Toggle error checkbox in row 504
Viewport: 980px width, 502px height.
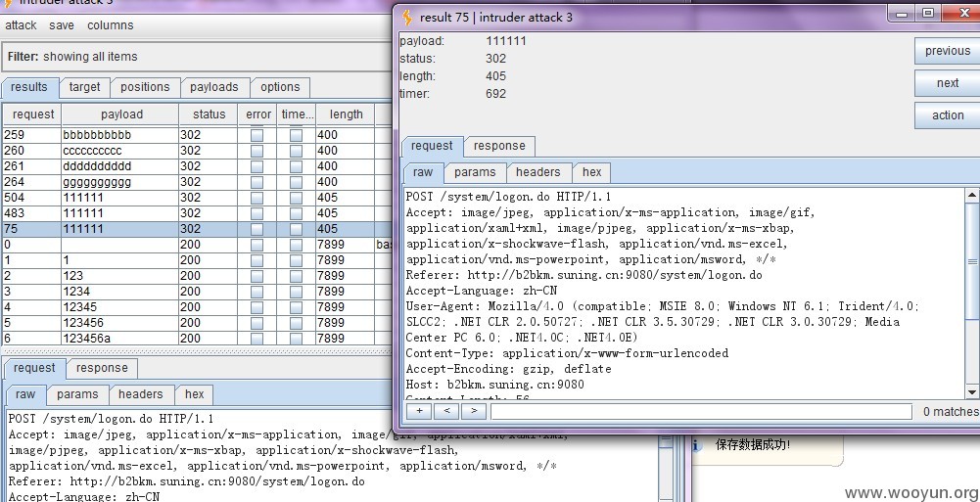(x=257, y=198)
